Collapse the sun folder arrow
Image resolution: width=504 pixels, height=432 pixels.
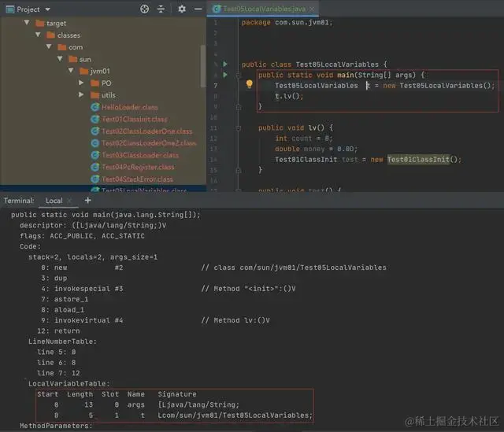point(60,59)
